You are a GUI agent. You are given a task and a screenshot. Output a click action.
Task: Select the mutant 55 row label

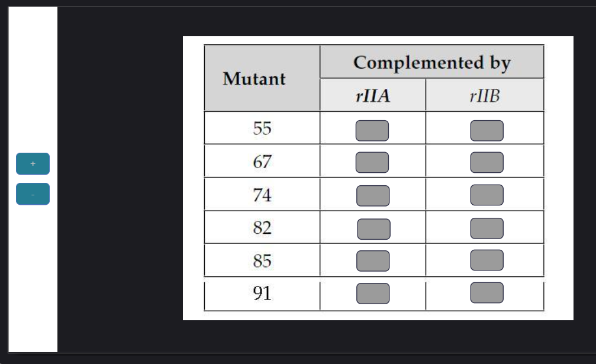[x=262, y=128]
